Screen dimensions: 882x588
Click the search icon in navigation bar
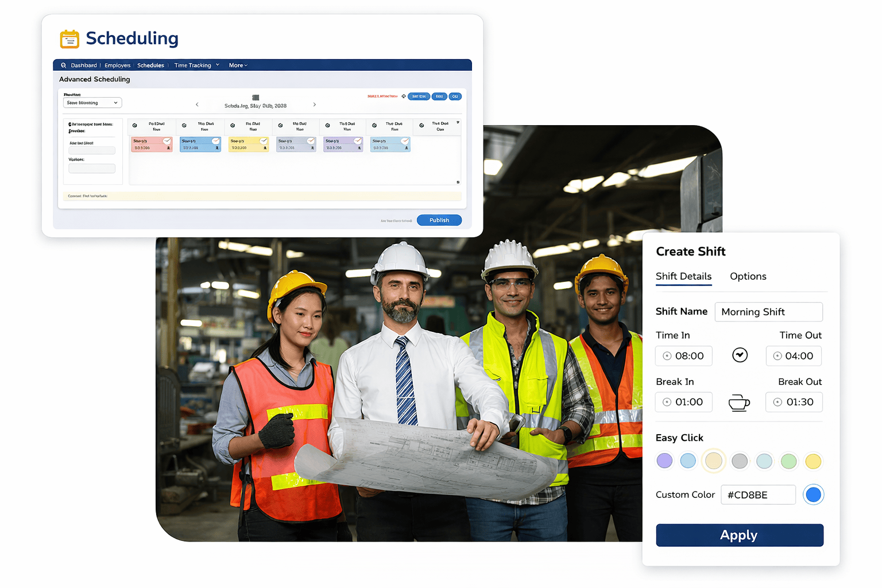click(x=64, y=65)
